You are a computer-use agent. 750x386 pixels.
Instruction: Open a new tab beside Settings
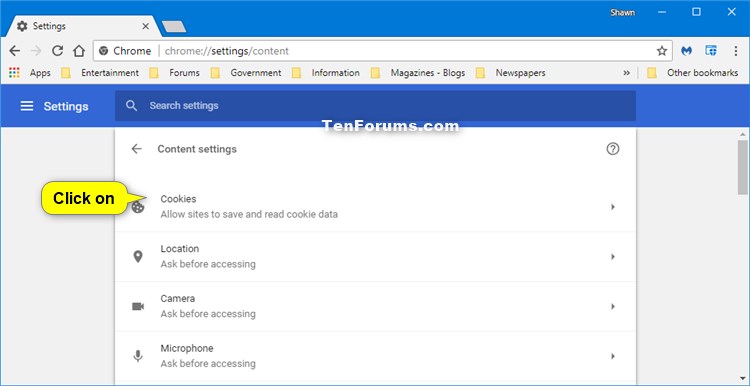[x=174, y=27]
